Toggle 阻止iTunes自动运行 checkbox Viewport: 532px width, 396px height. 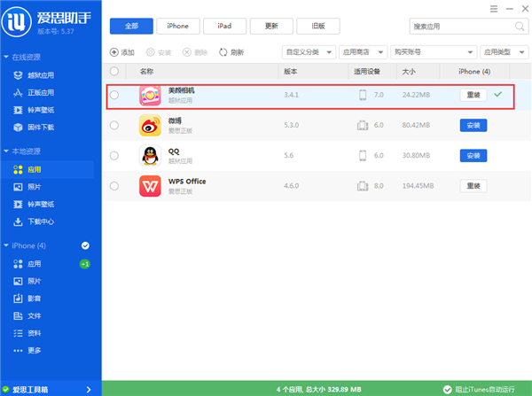(448, 389)
